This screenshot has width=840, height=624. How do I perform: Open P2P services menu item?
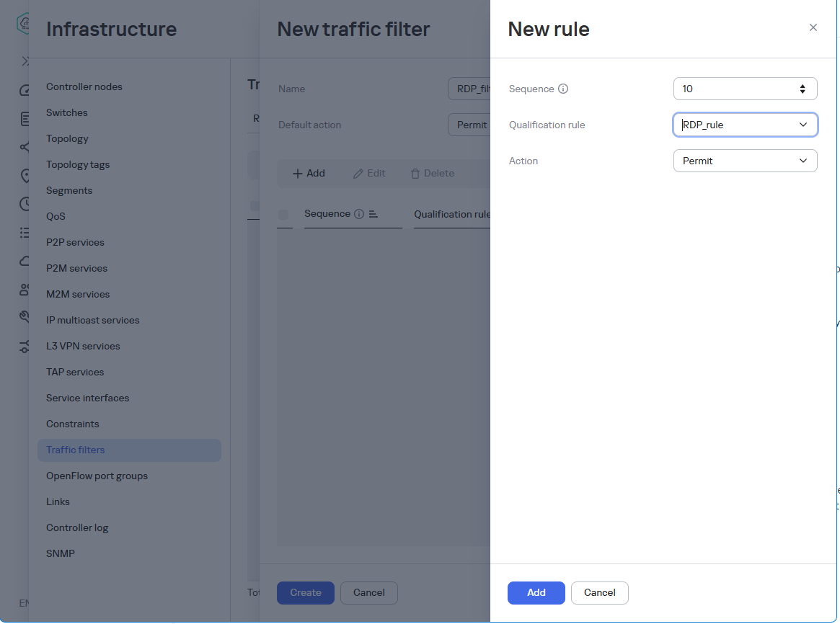point(75,242)
